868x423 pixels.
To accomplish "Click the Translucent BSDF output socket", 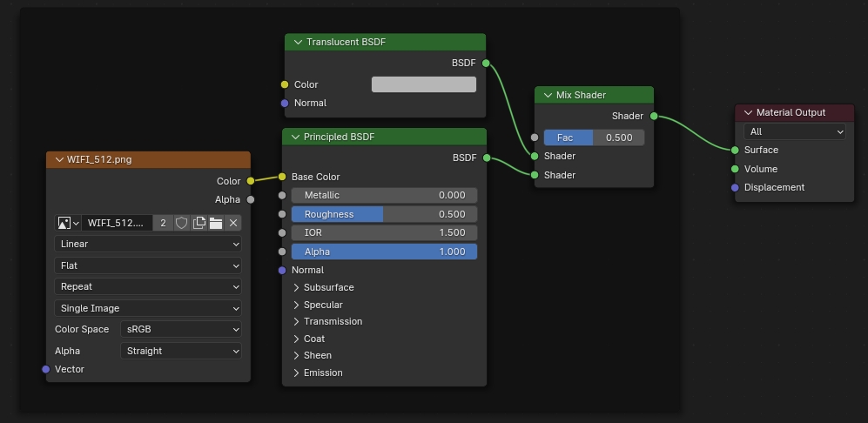I will (x=486, y=63).
